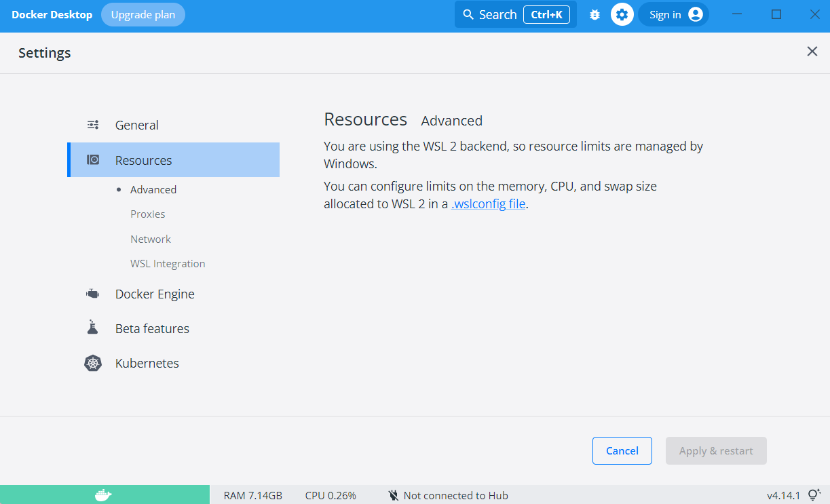The height and width of the screenshot is (504, 830).
Task: Open the bug report icon
Action: (595, 14)
